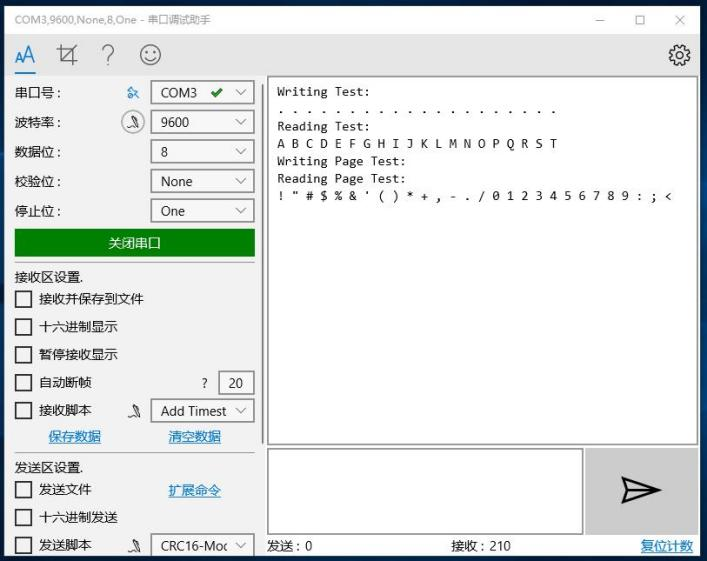
Task: Expand the COM3 serial port dropdown
Action: coord(202,93)
